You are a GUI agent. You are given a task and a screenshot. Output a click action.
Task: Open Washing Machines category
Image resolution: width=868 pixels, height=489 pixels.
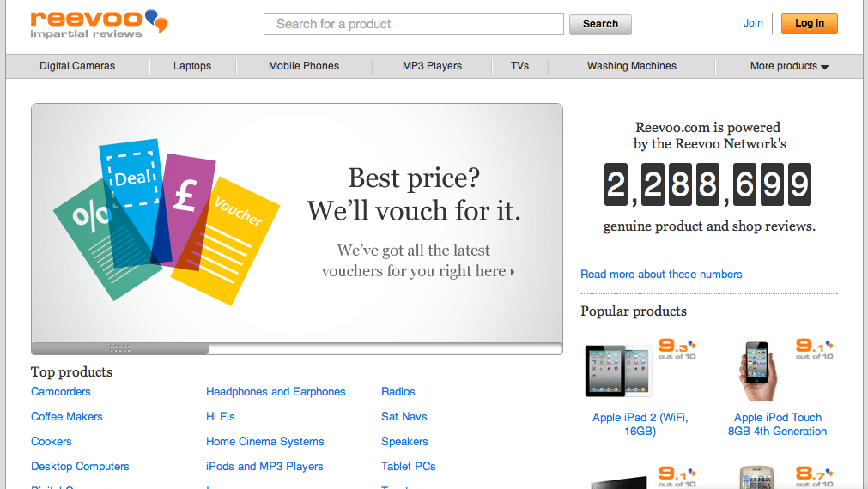tap(632, 66)
